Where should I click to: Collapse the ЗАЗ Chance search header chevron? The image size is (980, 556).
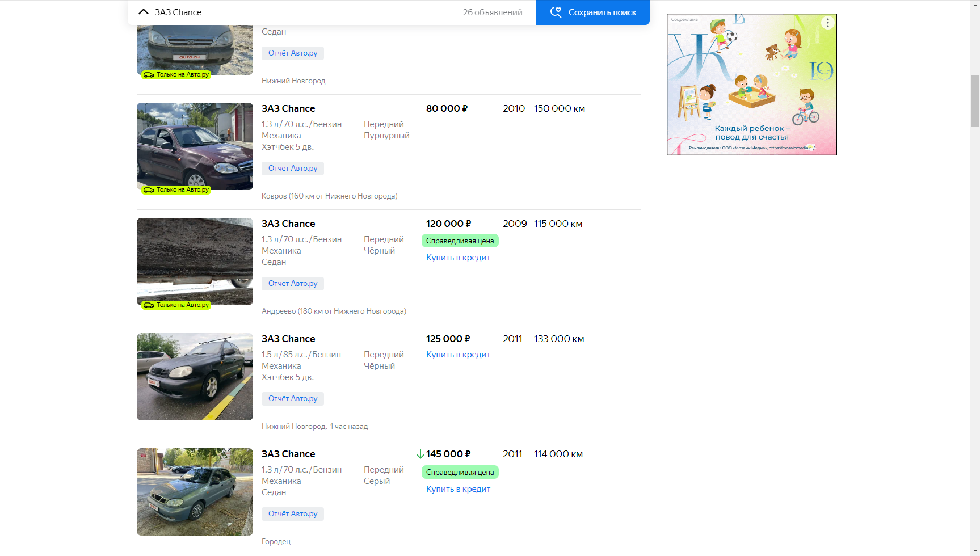(x=144, y=12)
